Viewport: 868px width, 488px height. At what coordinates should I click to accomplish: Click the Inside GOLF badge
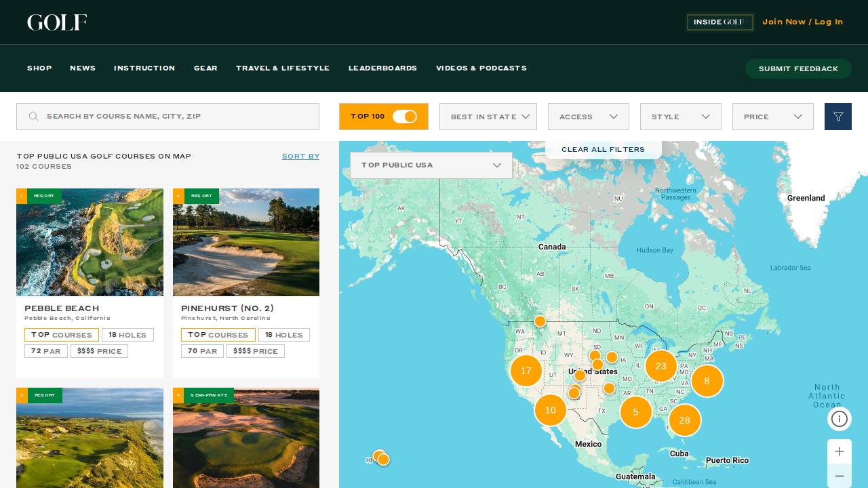tap(719, 22)
